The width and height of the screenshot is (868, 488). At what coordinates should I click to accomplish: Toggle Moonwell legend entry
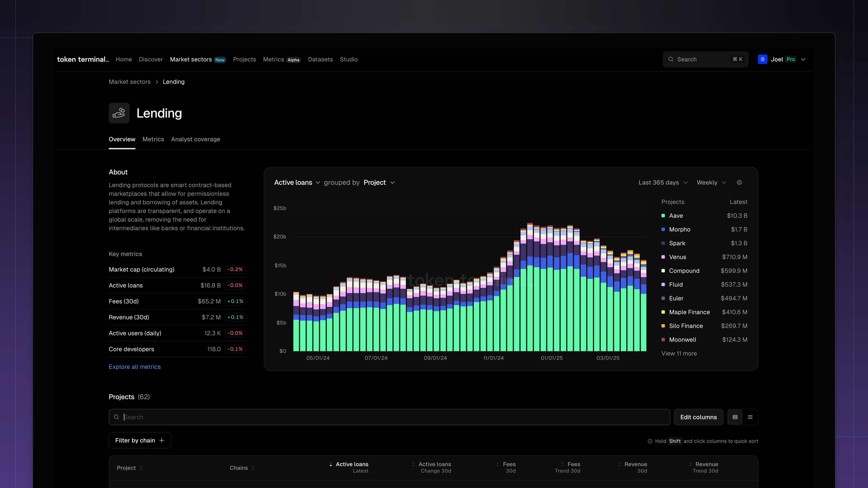tap(704, 340)
